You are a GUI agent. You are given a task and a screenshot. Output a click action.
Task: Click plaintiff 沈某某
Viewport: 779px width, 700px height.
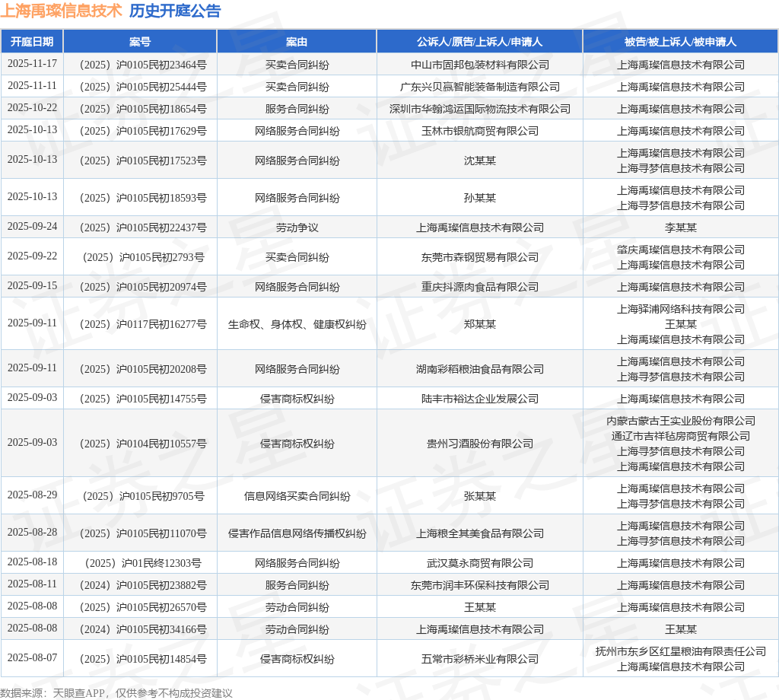pyautogui.click(x=480, y=161)
